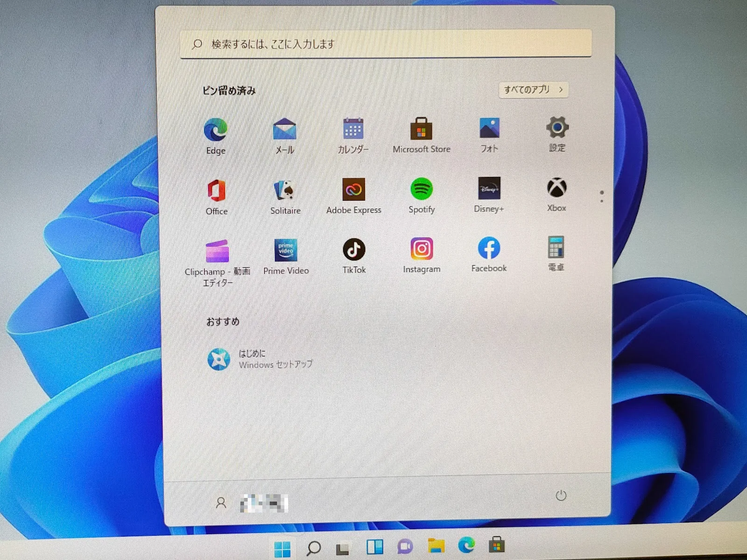Open the user account profile

pyautogui.click(x=251, y=503)
